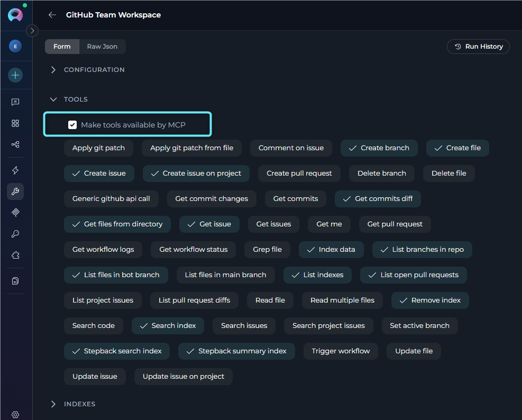Expand the Configuration section
522x420 pixels.
(x=88, y=70)
